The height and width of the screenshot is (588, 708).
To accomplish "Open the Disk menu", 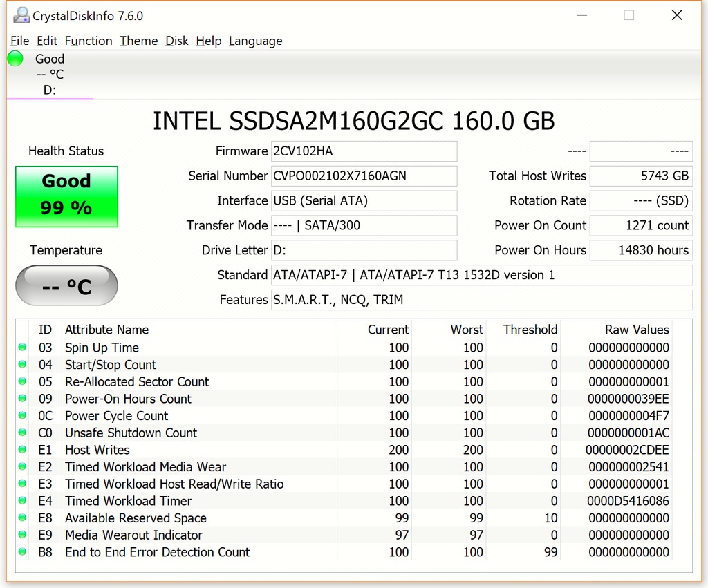I will [176, 41].
